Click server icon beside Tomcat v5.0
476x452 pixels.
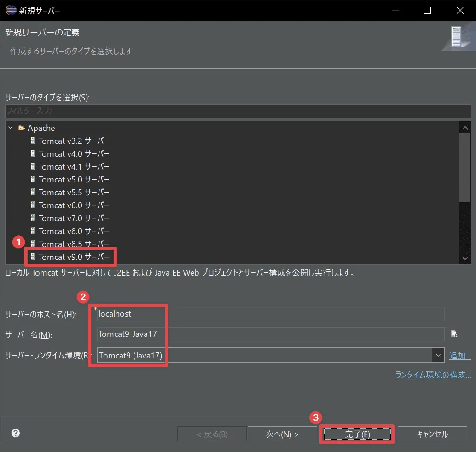pyautogui.click(x=33, y=179)
